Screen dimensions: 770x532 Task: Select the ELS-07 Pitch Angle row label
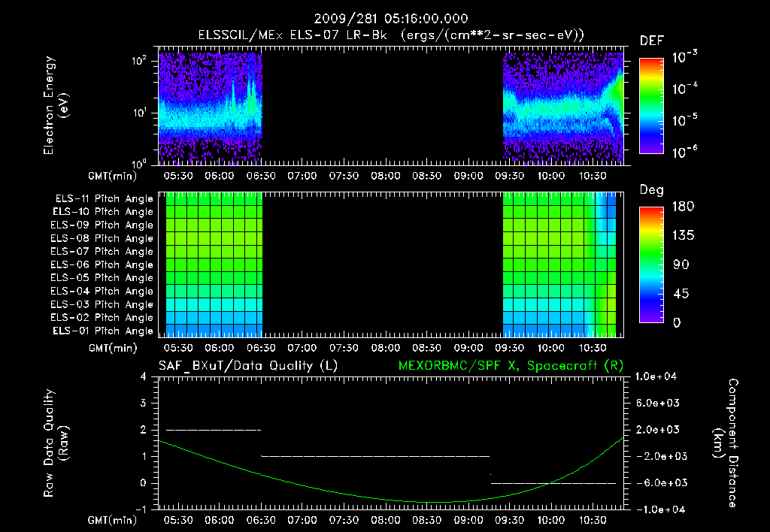coord(102,252)
